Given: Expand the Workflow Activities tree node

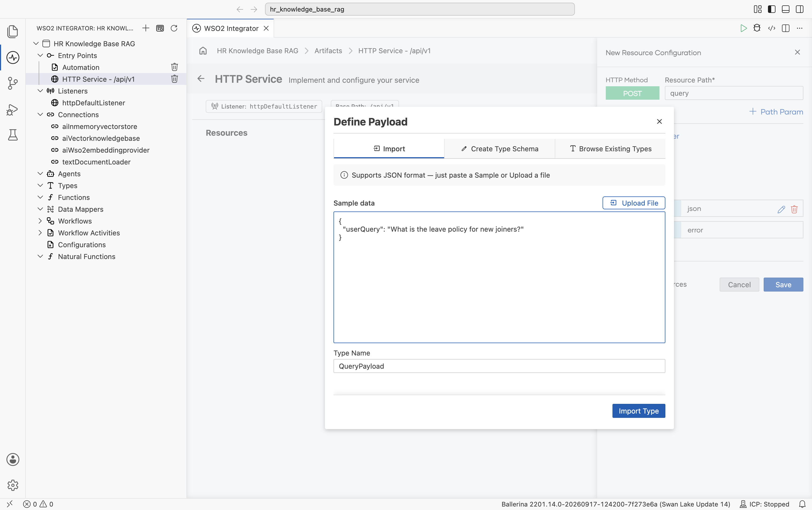Looking at the screenshot, I should pyautogui.click(x=40, y=233).
